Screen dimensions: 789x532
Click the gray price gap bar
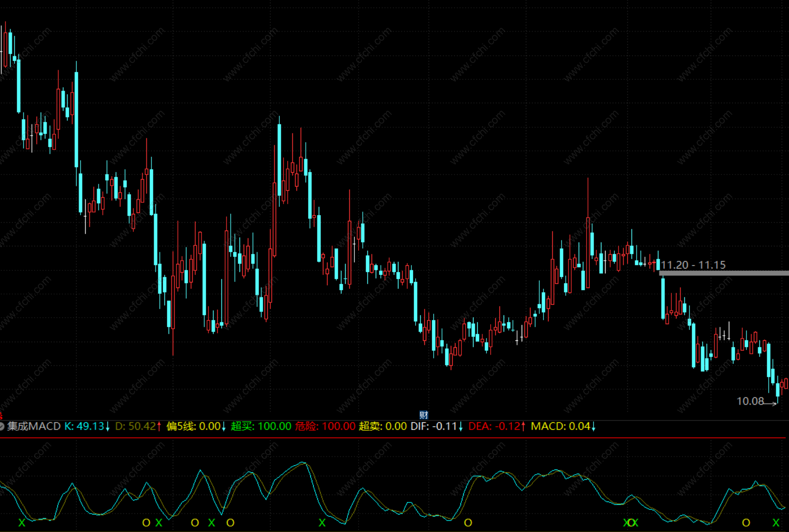click(724, 273)
